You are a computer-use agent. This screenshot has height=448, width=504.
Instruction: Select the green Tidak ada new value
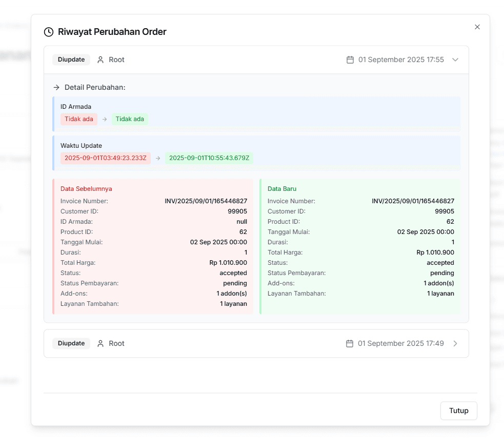coord(130,120)
